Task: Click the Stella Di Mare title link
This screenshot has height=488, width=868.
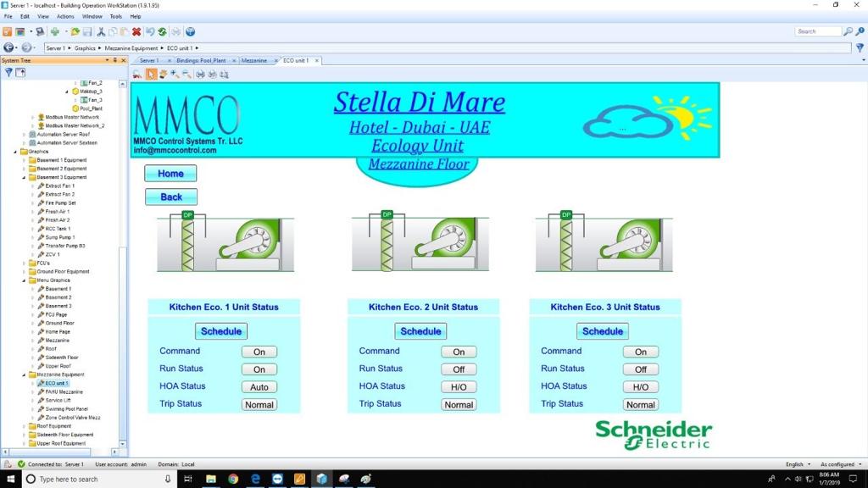Action: [419, 103]
